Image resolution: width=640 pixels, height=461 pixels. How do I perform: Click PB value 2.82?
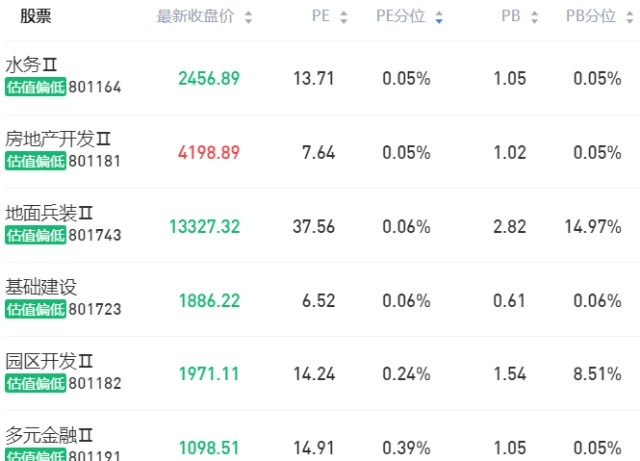(x=510, y=227)
